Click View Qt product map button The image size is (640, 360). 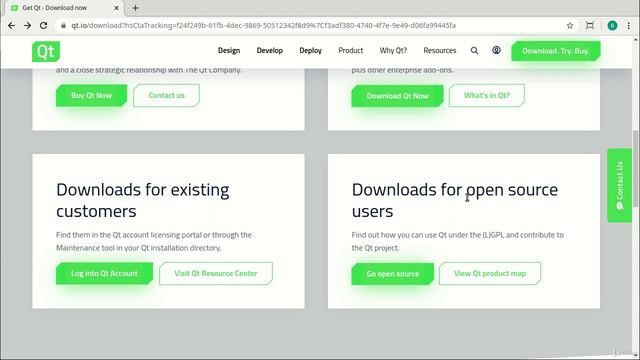point(490,273)
